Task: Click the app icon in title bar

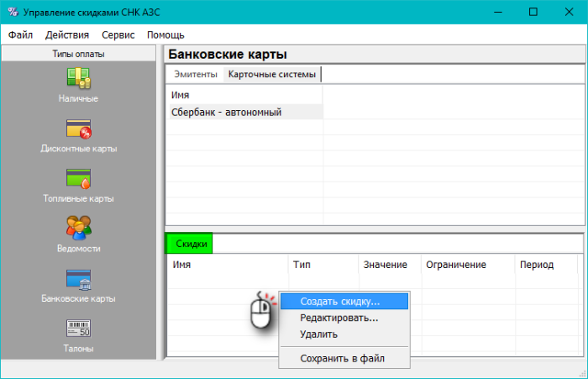Action: coord(12,13)
